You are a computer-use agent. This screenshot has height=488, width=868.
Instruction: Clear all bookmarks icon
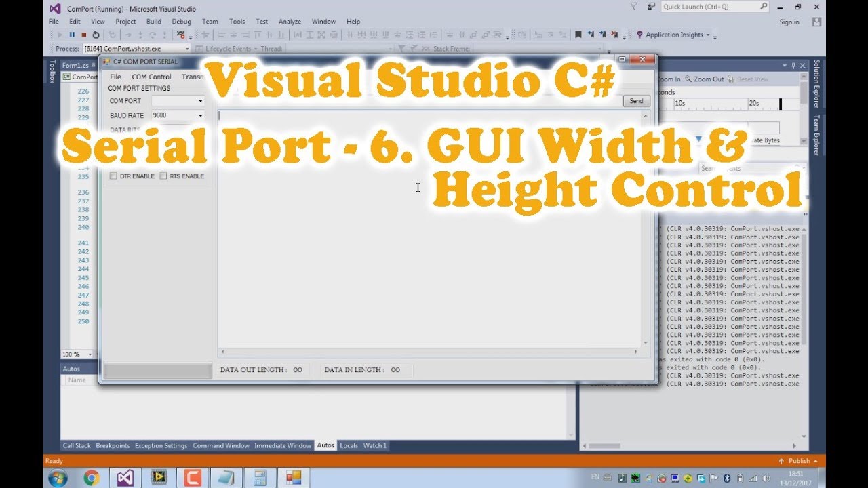[x=614, y=35]
